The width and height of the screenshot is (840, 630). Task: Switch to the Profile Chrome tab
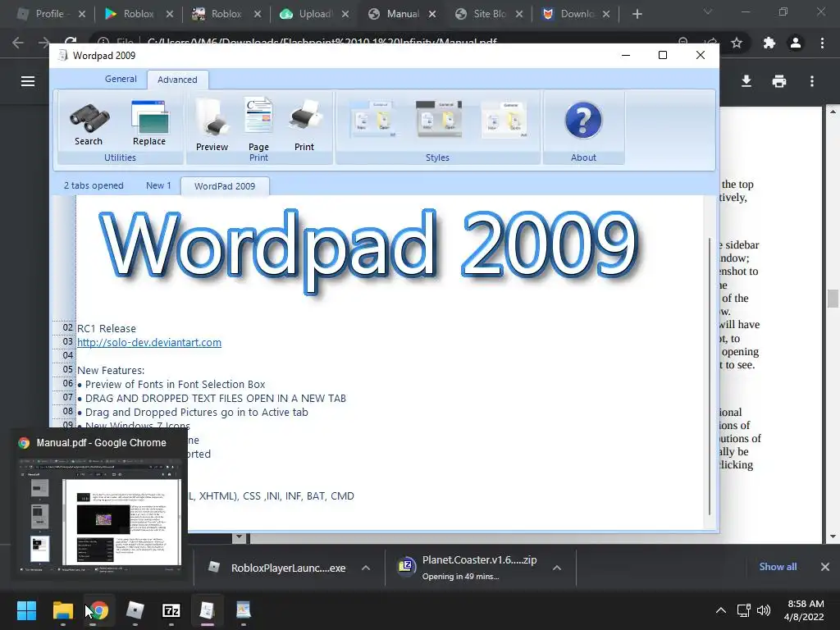(50, 14)
